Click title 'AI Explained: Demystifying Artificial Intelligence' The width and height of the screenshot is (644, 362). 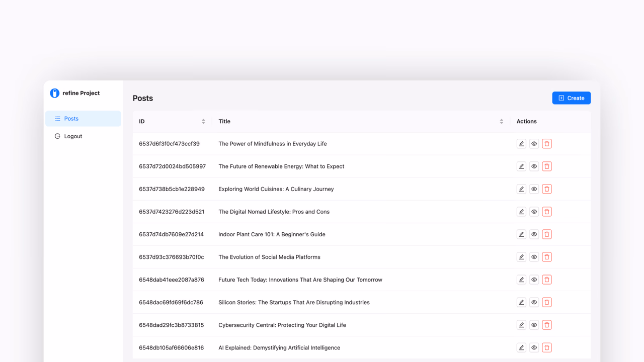click(279, 347)
